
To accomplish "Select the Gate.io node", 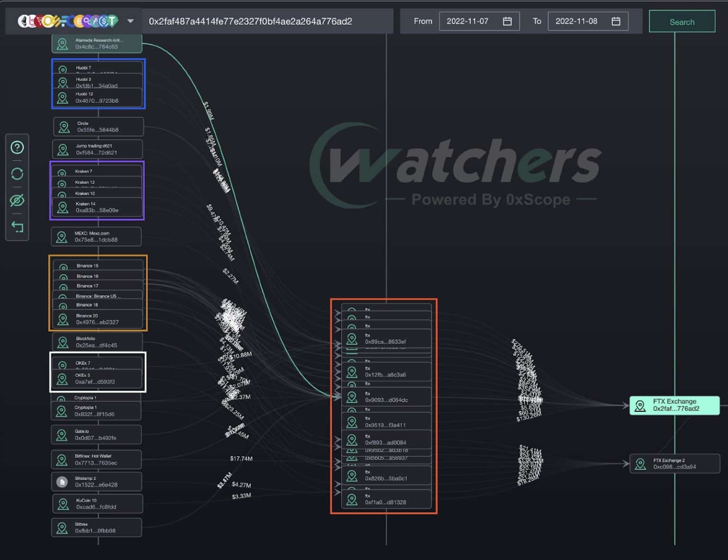I will [x=97, y=434].
